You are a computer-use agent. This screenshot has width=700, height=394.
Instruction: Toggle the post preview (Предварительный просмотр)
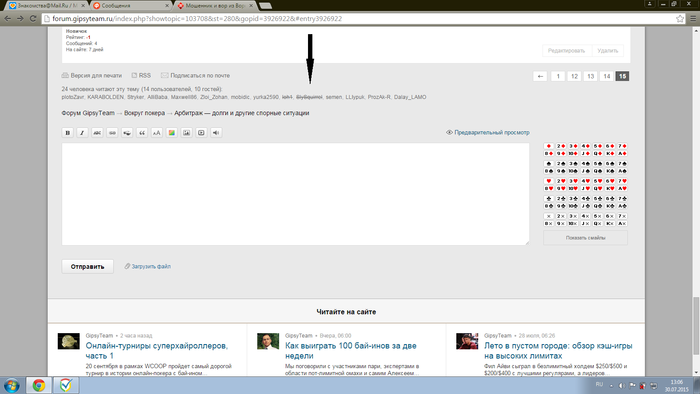tap(488, 133)
